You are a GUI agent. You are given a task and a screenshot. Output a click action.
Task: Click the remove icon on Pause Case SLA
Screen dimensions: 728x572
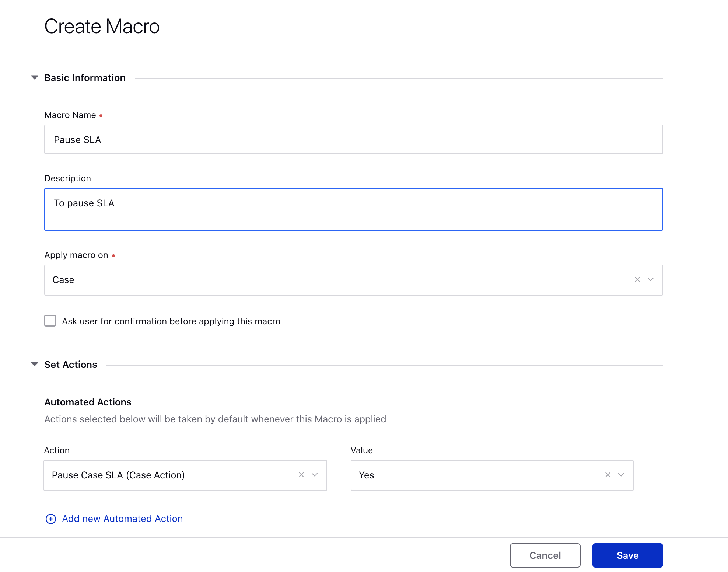(x=301, y=474)
